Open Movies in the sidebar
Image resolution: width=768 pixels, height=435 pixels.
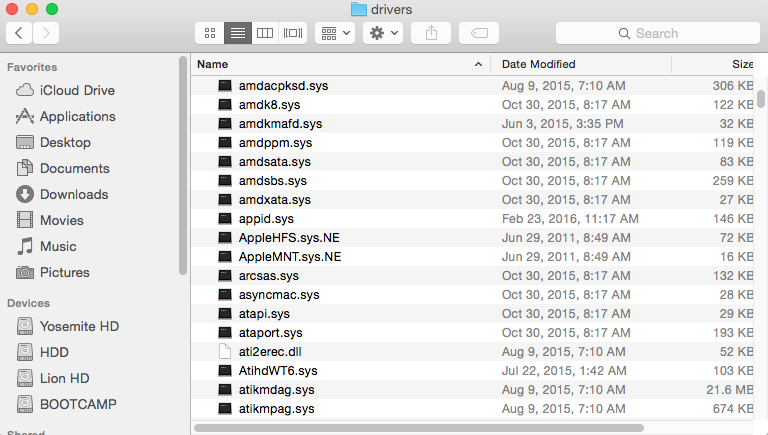pos(49,220)
